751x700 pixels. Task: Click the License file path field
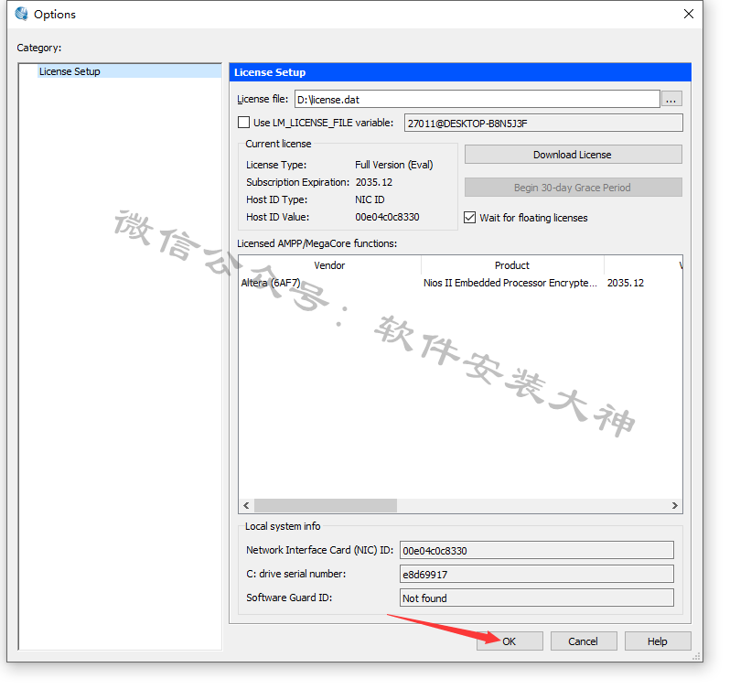point(477,99)
